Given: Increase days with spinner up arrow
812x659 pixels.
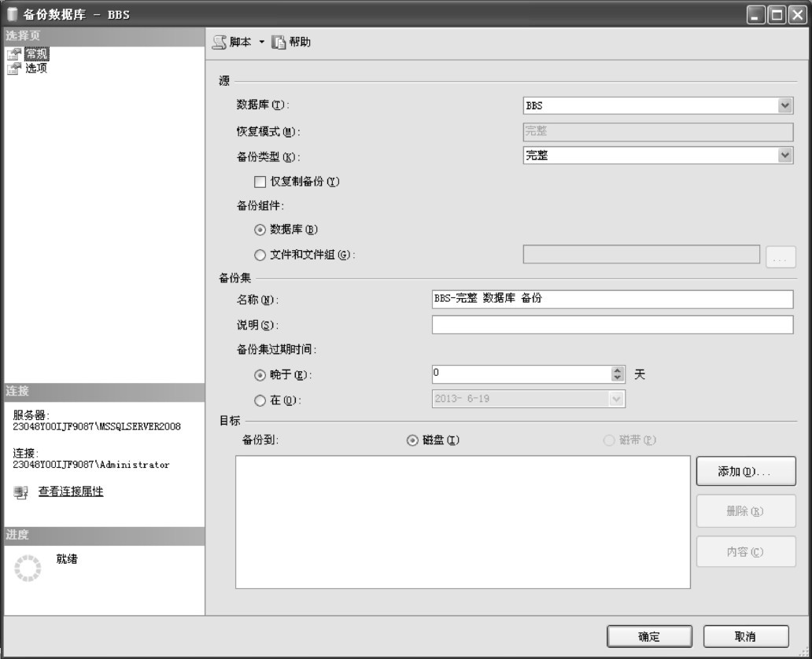Looking at the screenshot, I should [617, 370].
